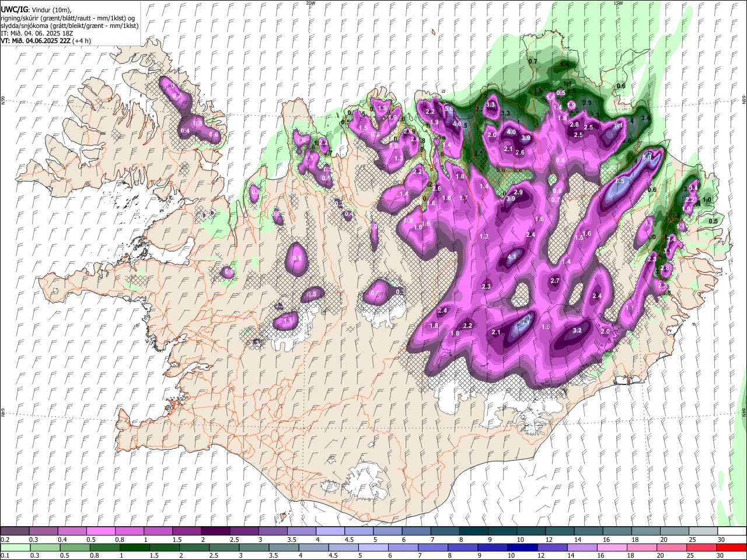Click the pale green rain swatch labeled 0.1

coord(15,547)
